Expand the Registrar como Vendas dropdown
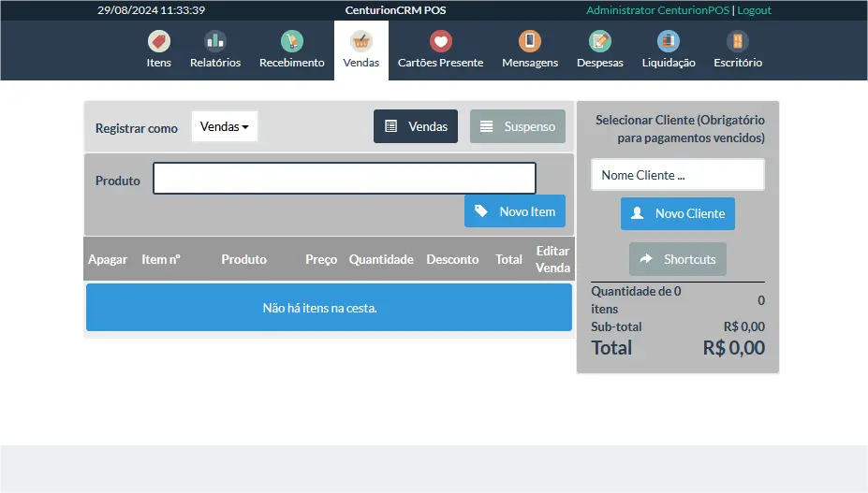 pyautogui.click(x=225, y=126)
